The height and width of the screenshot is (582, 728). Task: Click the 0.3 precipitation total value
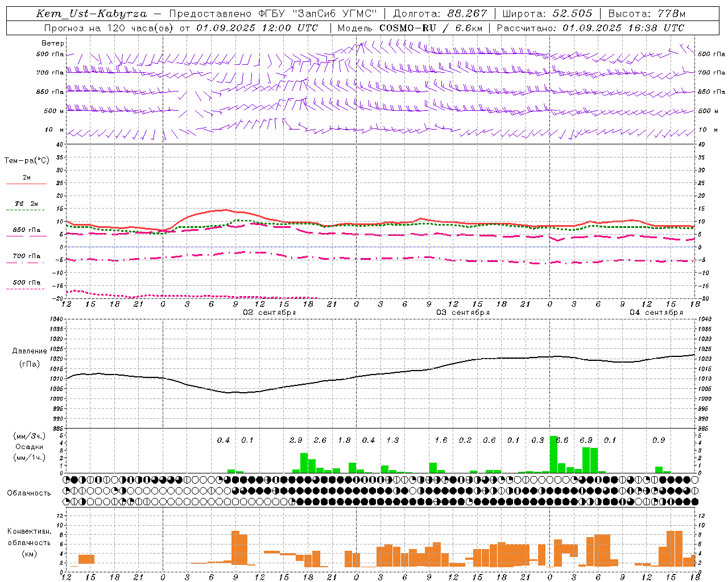tap(537, 440)
